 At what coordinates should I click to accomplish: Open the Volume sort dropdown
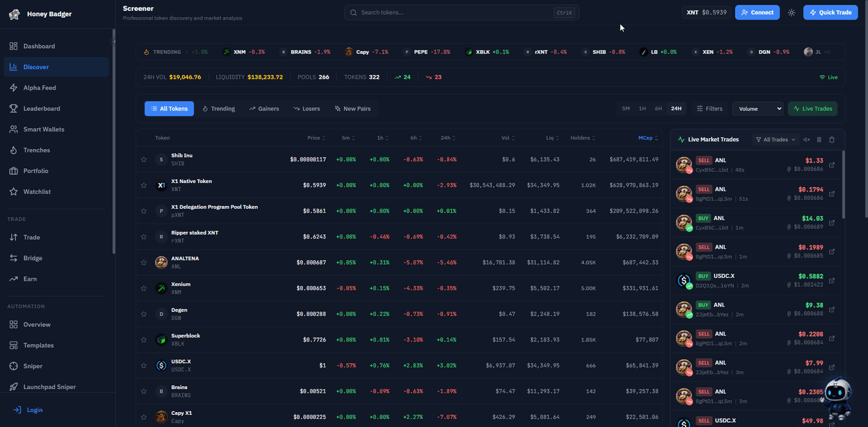point(757,108)
